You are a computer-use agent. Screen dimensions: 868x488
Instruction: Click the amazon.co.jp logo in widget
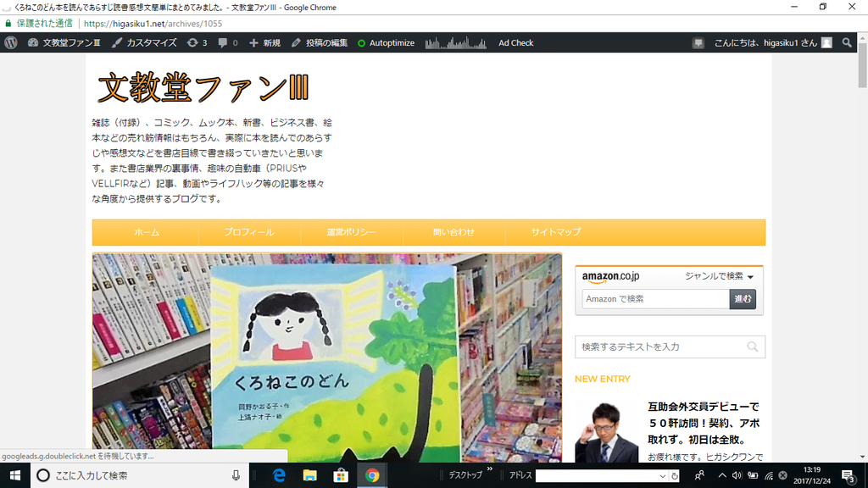tap(610, 276)
